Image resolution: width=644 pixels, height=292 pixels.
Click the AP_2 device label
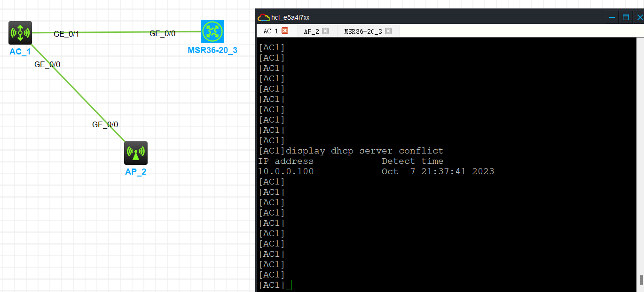136,172
